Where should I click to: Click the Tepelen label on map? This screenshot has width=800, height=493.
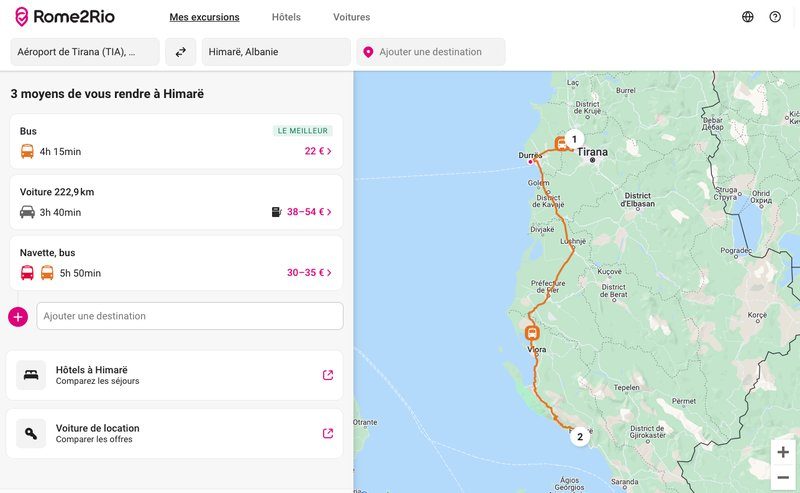tap(627, 387)
